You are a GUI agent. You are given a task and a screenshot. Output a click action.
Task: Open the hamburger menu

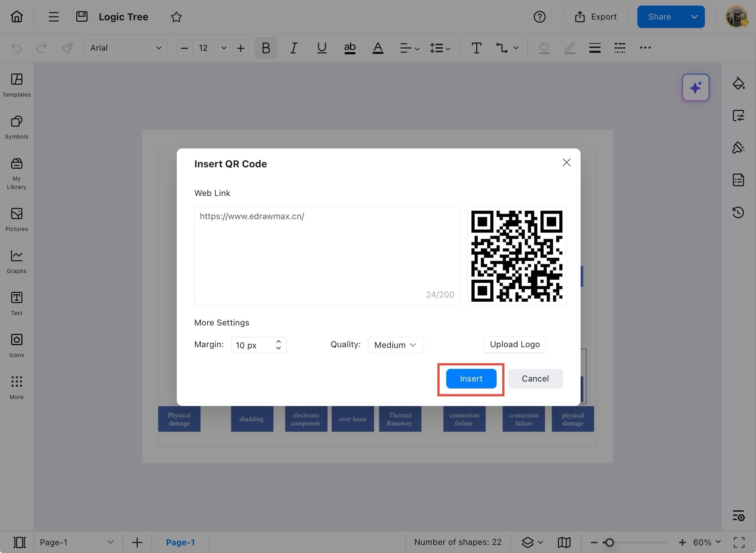(x=54, y=16)
